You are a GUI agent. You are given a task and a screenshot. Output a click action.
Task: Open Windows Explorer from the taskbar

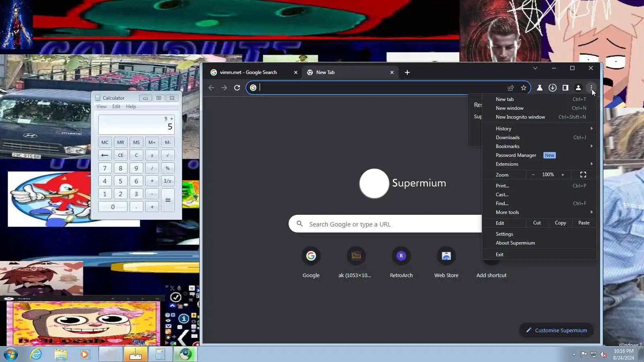pyautogui.click(x=61, y=354)
